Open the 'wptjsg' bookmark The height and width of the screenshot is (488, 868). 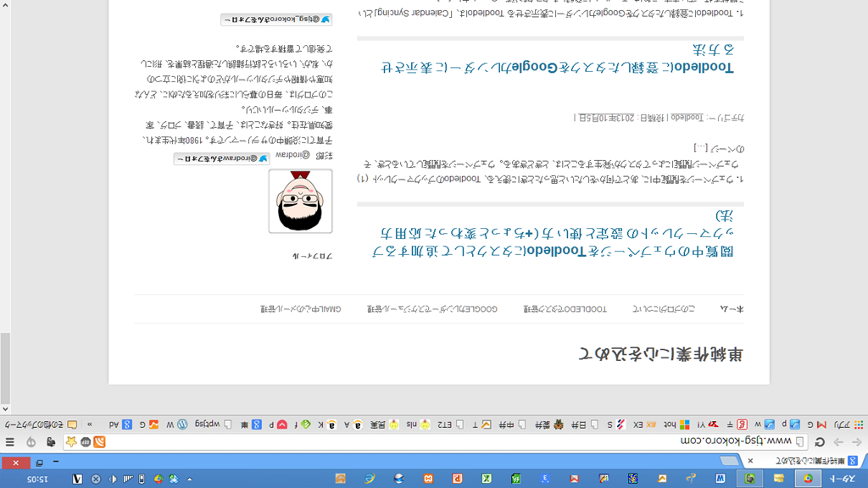pyautogui.click(x=213, y=425)
